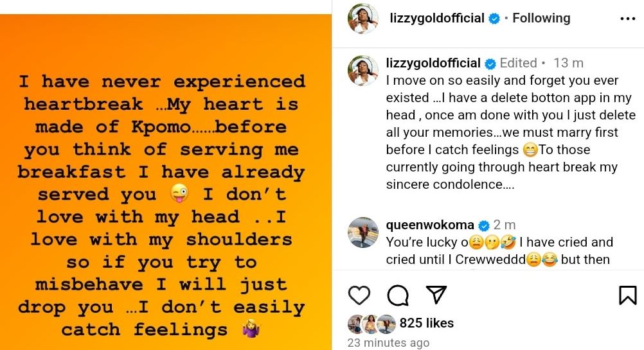Screen dimensions: 644x350
Task: Open lizzygoldofficial profile picture in the header
Action: click(x=362, y=19)
